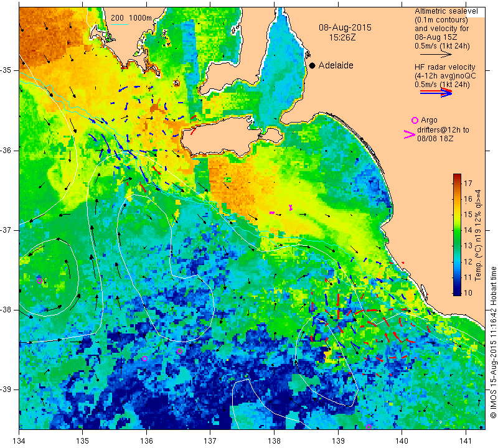The height and width of the screenshot is (448, 498).
Task: Select the '08/08 18Z' drifter time text
Action: (435, 139)
